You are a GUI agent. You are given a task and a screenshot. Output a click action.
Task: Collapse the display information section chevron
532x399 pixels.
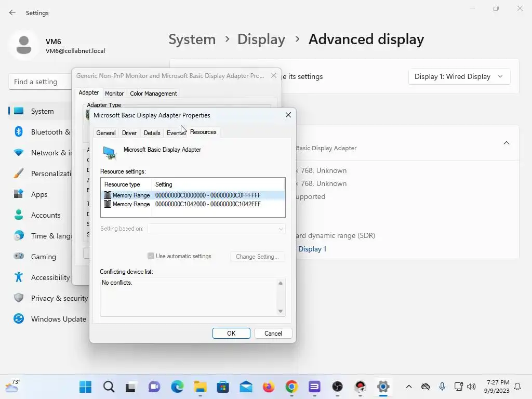[x=506, y=143]
